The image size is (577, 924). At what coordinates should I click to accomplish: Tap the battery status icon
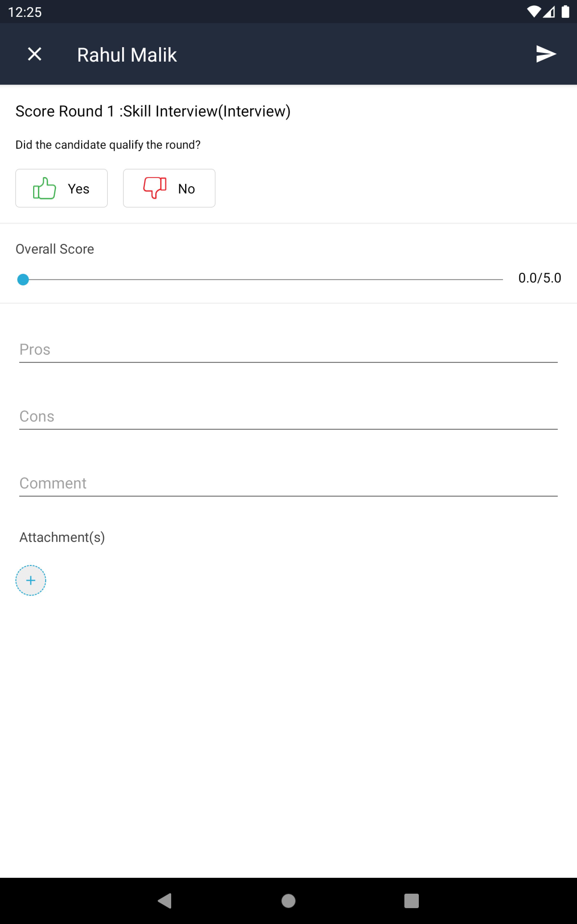pos(565,12)
